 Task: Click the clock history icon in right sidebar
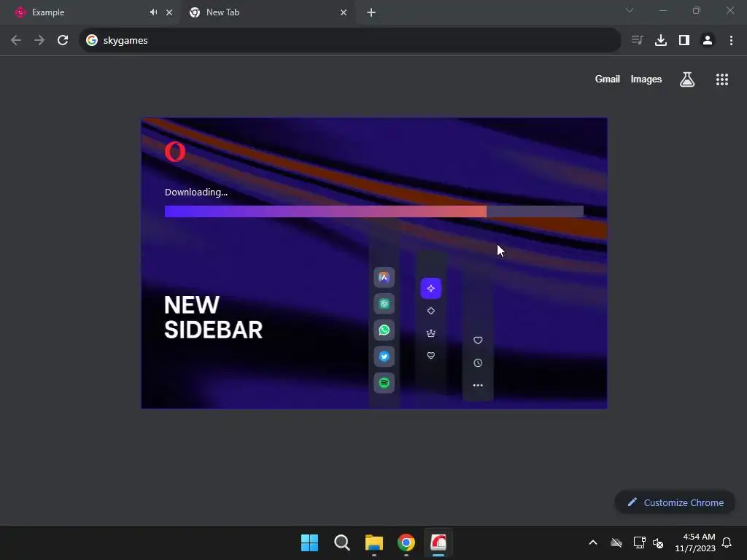[x=478, y=363]
